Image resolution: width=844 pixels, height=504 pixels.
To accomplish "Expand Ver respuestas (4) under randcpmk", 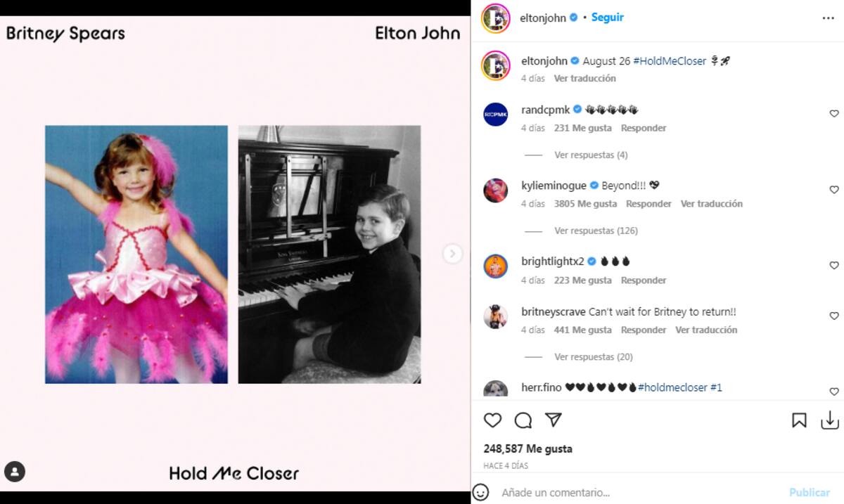I will click(591, 155).
